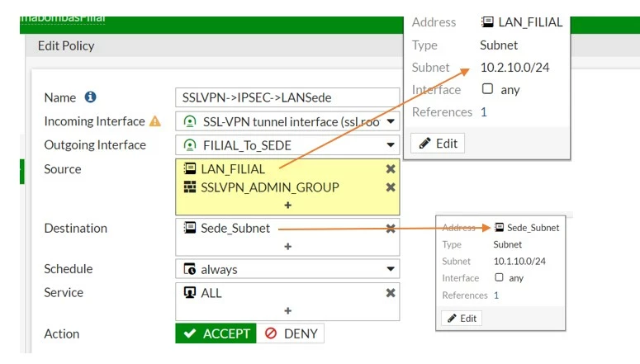Click the any interface icon in LAN_FILIAL tooltip
This screenshot has height=364, width=640.
(x=487, y=88)
